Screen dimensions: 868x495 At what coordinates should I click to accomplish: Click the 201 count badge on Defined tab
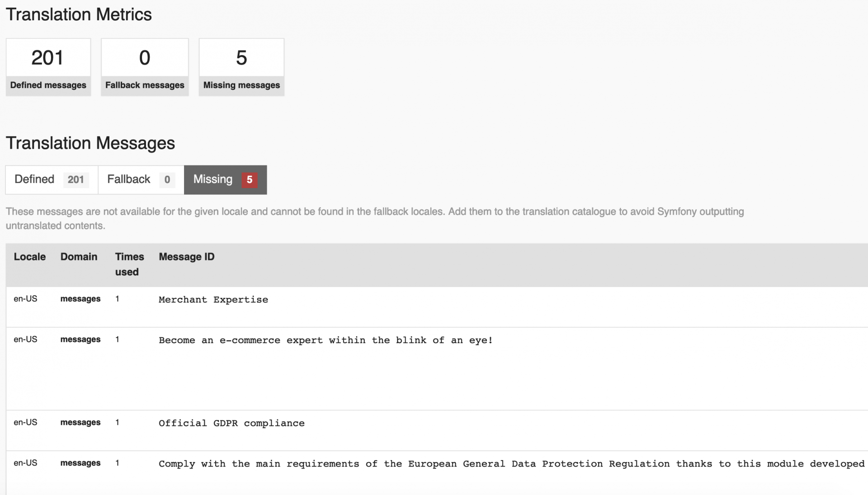(x=75, y=180)
